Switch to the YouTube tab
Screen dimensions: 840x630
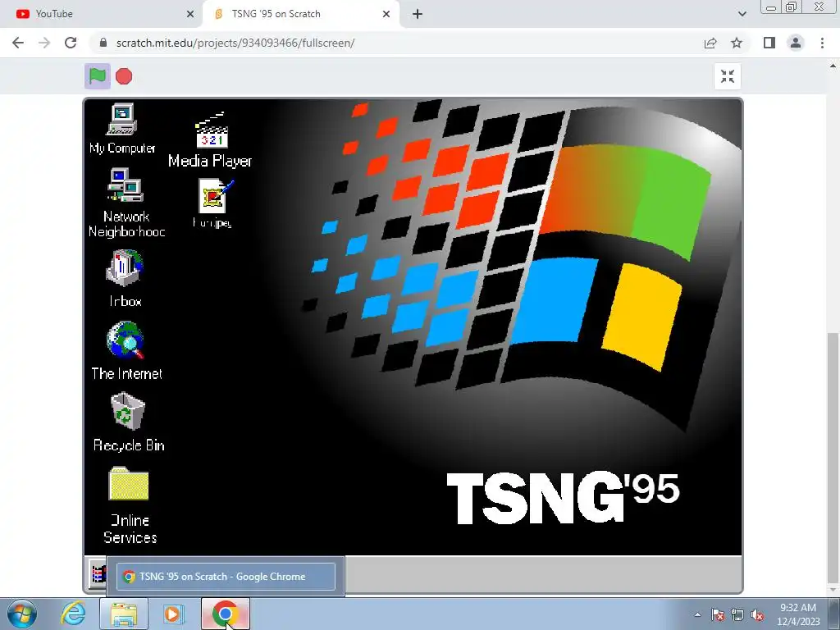pyautogui.click(x=101, y=14)
